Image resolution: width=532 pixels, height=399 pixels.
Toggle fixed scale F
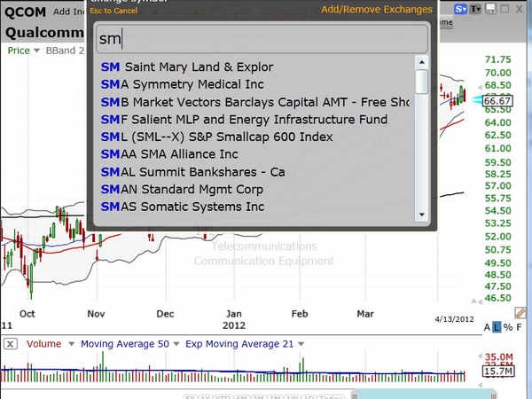pyautogui.click(x=519, y=327)
